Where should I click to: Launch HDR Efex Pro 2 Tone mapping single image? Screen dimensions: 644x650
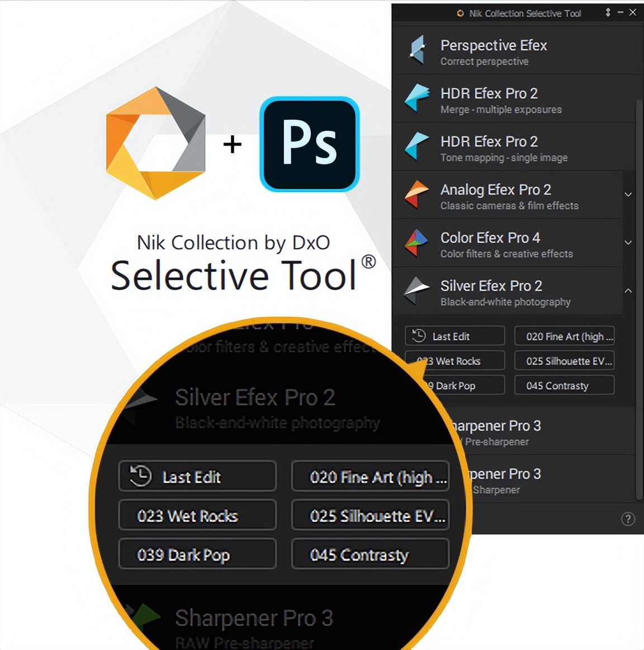(x=514, y=147)
